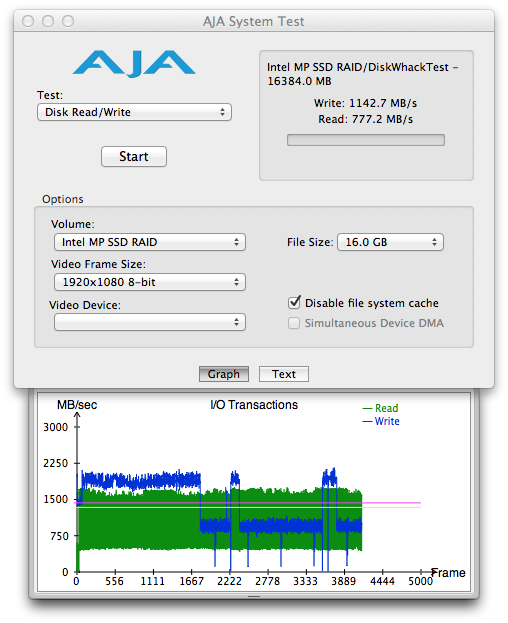Click the drawer resize handle below the graph
This screenshot has width=508, height=623.
[x=254, y=596]
